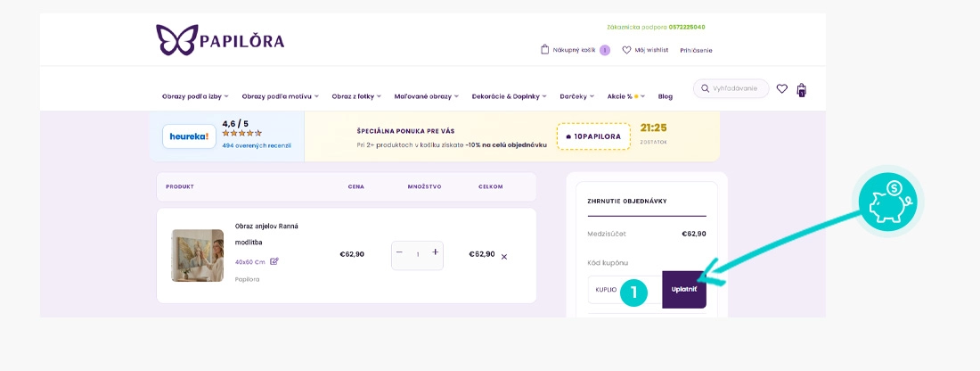
Task: Click the 40x60 Cm size text
Action: point(250,262)
